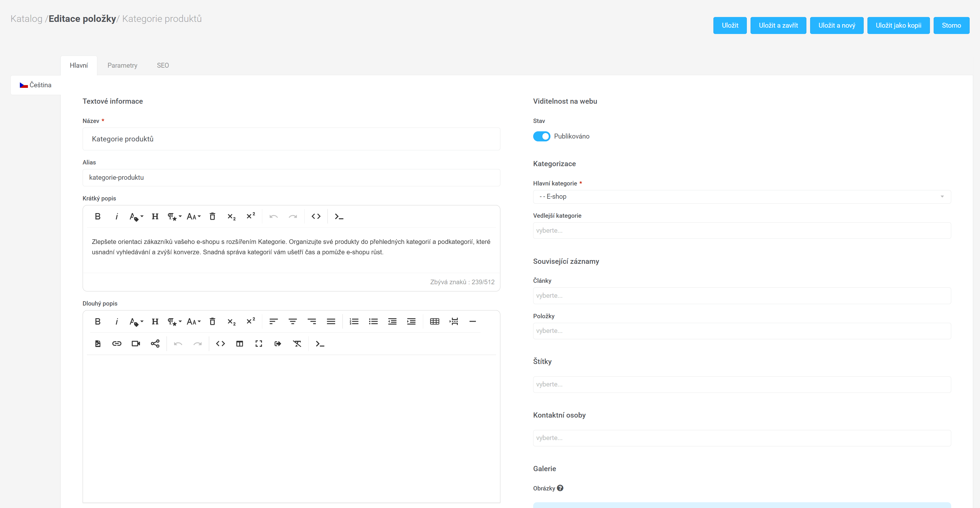Screen dimensions: 980x508
Task: Insert horizontal line in long description
Action: (x=472, y=322)
